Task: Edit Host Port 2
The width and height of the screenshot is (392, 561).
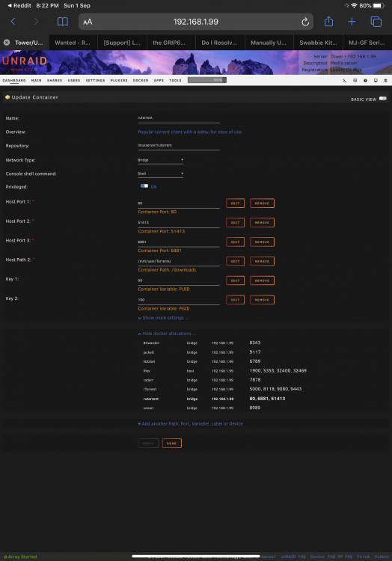Action: point(235,223)
